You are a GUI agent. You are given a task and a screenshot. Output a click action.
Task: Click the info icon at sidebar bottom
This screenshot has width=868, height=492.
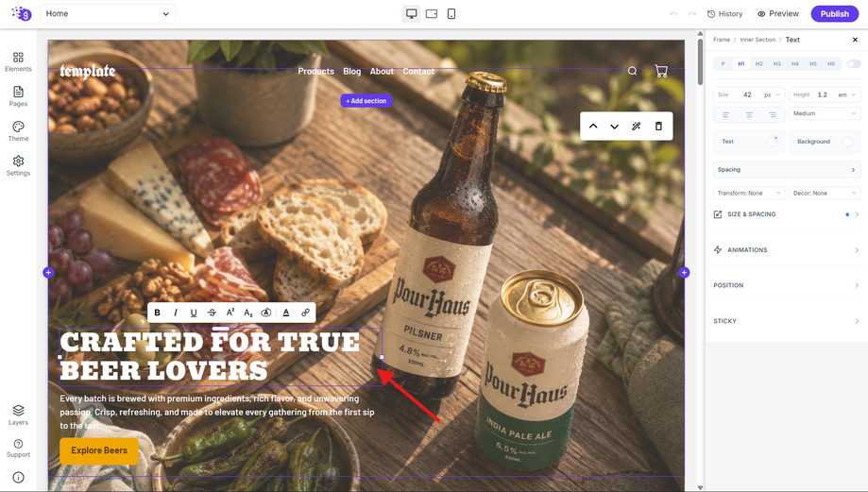18,477
